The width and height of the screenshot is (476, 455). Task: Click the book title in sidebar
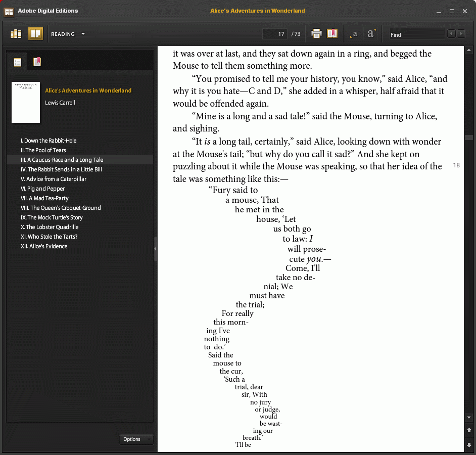click(x=88, y=90)
